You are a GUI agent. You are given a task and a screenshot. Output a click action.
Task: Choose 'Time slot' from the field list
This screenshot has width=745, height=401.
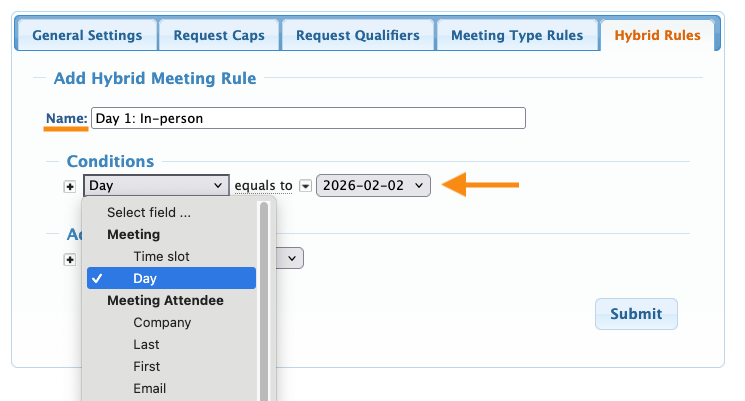(x=161, y=257)
